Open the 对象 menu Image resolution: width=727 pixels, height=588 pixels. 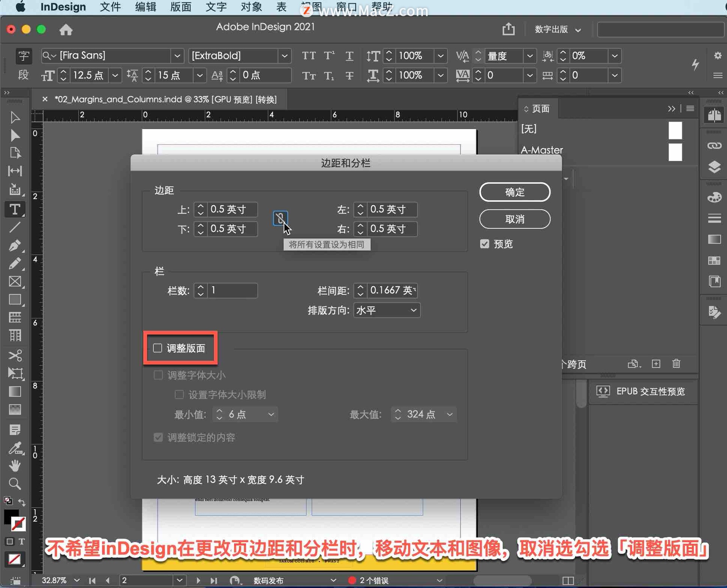coord(251,7)
